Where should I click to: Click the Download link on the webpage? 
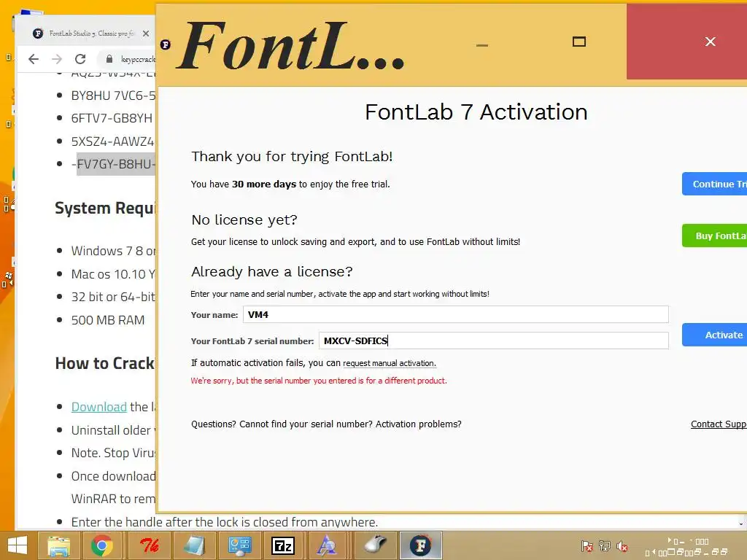point(98,407)
